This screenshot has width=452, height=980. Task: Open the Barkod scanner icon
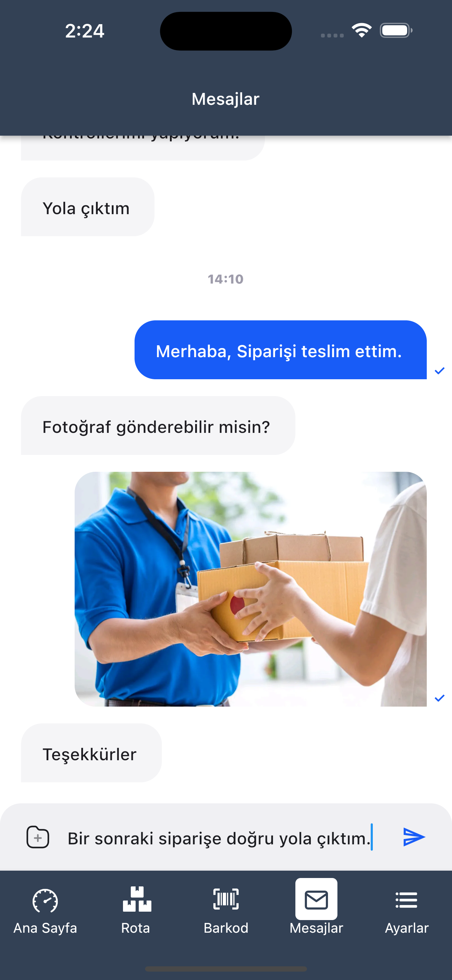coord(226,899)
